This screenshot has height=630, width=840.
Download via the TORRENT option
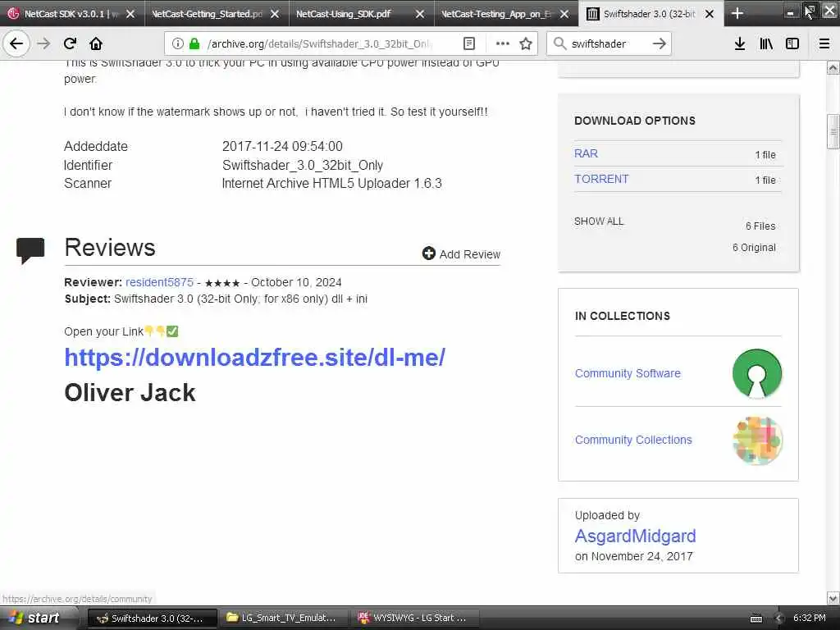click(601, 179)
